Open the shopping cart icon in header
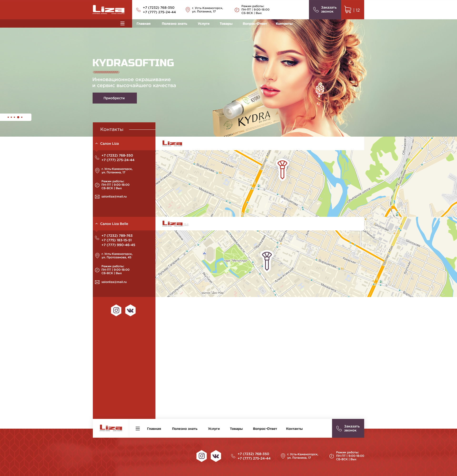457x476 pixels. click(x=348, y=10)
